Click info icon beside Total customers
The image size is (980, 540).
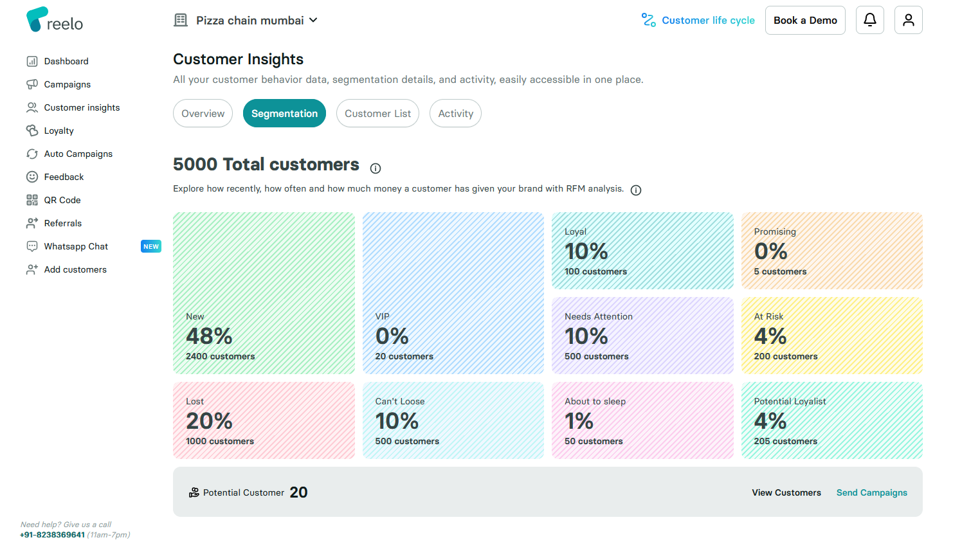pyautogui.click(x=376, y=168)
